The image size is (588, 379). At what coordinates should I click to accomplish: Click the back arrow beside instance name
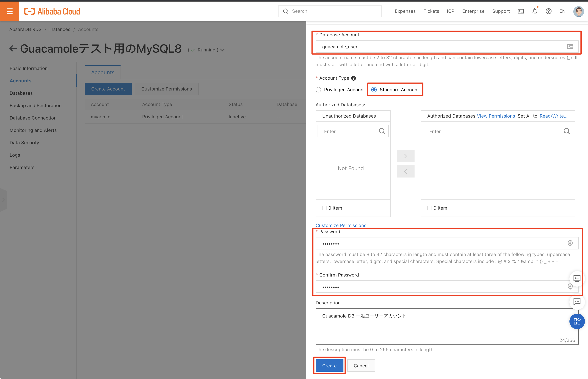click(x=13, y=49)
